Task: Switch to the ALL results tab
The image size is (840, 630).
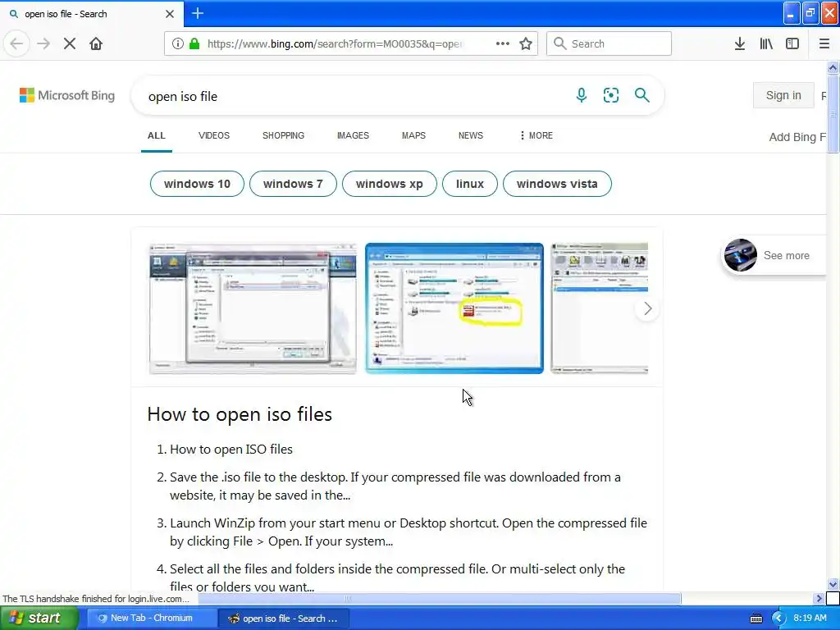Action: pyautogui.click(x=157, y=135)
